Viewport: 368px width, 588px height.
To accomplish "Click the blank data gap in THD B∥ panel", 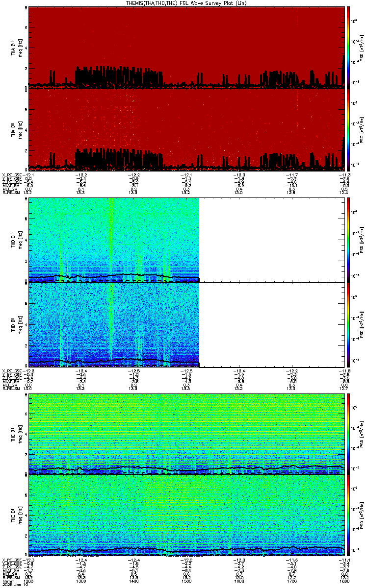I will [272, 324].
